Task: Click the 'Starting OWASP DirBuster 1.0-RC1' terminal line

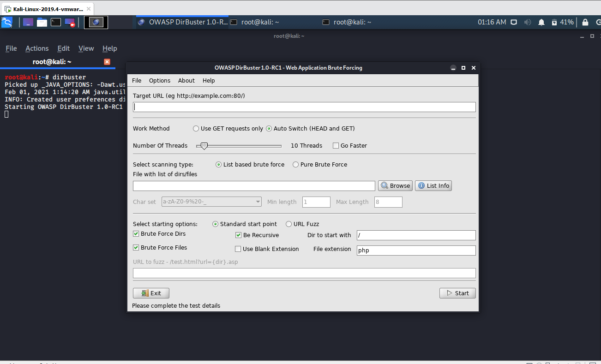Action: (64, 107)
